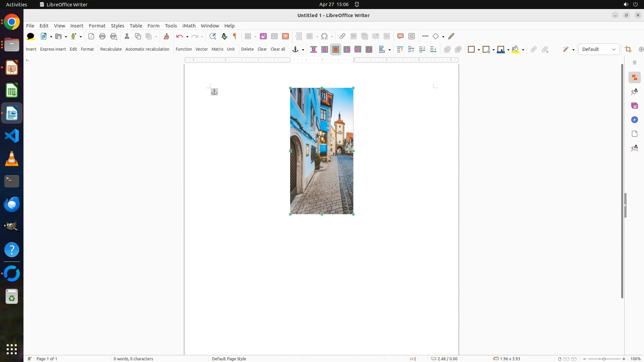This screenshot has height=362, width=644.
Task: Click the Crop image tool
Action: point(628,49)
